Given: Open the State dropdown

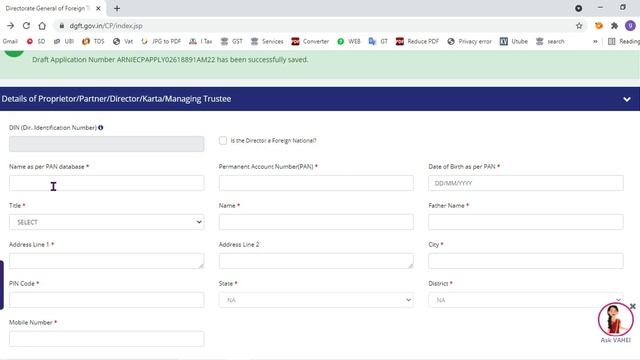Looking at the screenshot, I should click(x=316, y=300).
